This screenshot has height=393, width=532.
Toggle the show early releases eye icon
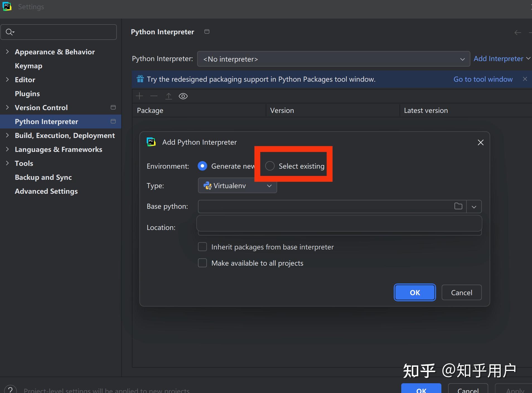pyautogui.click(x=183, y=96)
